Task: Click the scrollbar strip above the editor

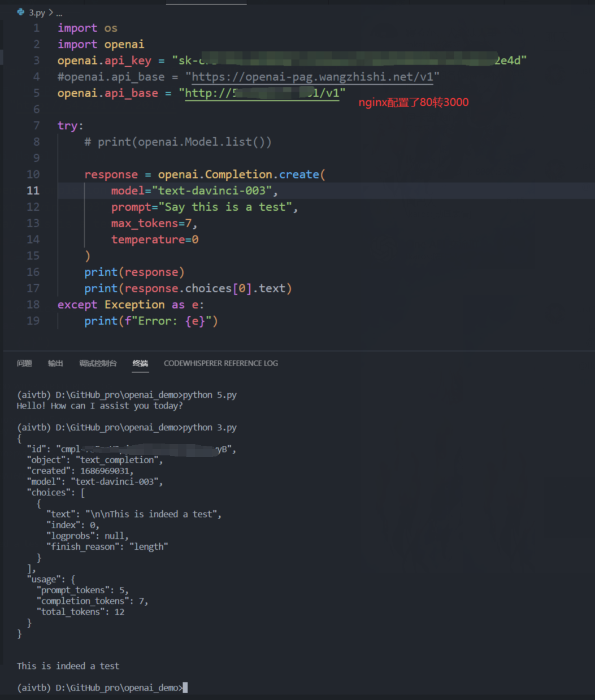Action: pyautogui.click(x=206, y=2)
